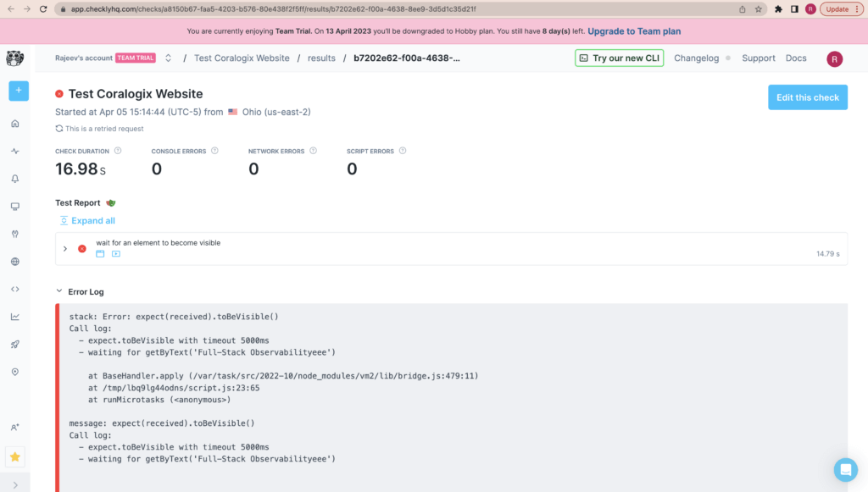868x492 pixels.
Task: Open the maintenance tools sidebar icon
Action: click(x=15, y=234)
